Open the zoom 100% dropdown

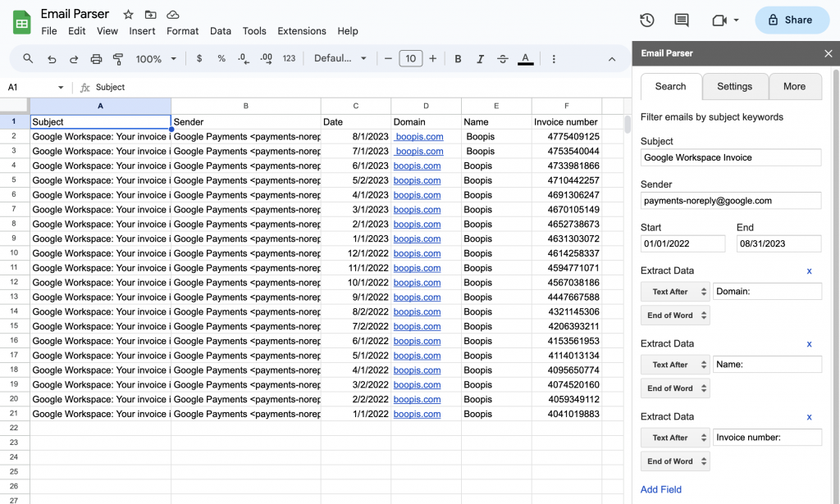coord(156,59)
